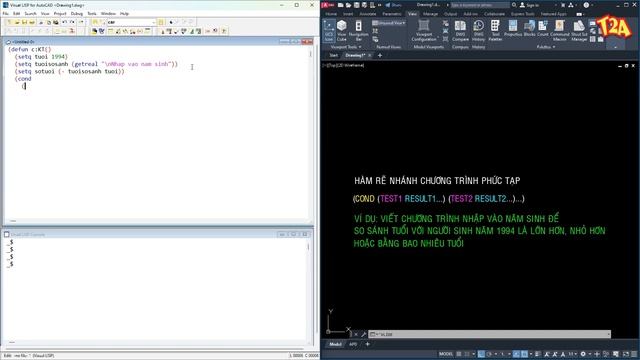Viewport: 640px width, 360px height.
Task: Click the Redo icon in Visual LISP toolbar
Action: click(72, 22)
